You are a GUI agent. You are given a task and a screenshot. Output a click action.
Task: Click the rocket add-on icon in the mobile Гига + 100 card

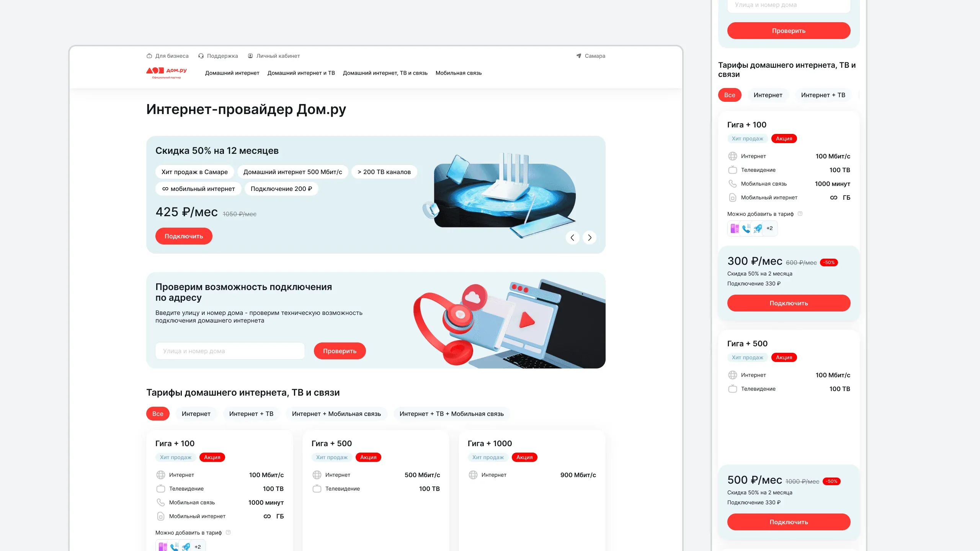(758, 228)
